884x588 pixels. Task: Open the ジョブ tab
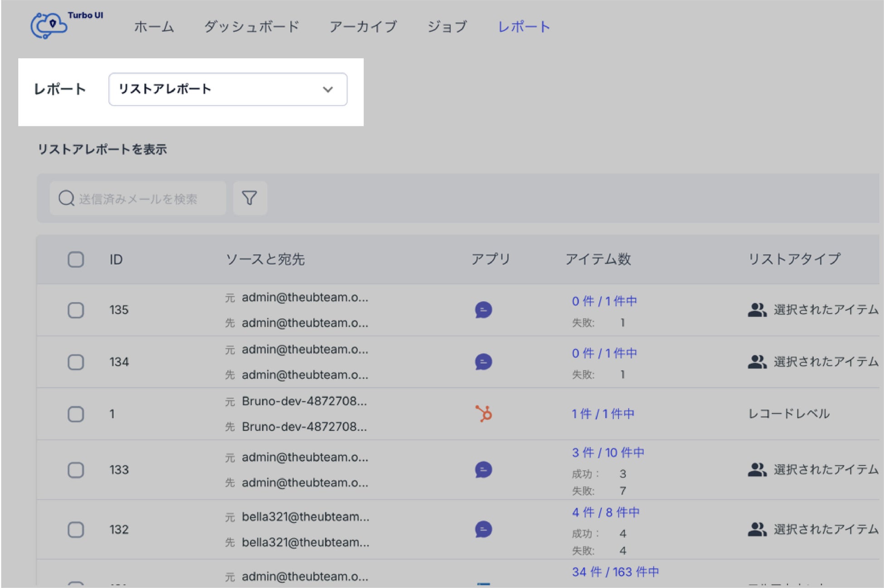[447, 27]
